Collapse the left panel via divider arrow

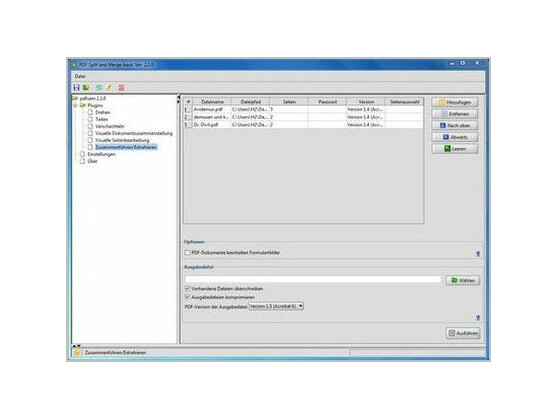point(179,97)
